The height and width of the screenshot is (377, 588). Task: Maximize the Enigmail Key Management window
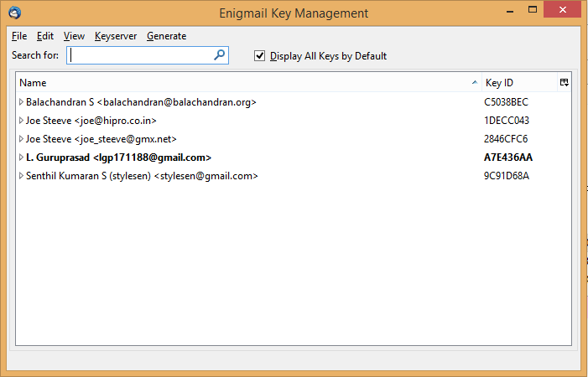pos(533,10)
